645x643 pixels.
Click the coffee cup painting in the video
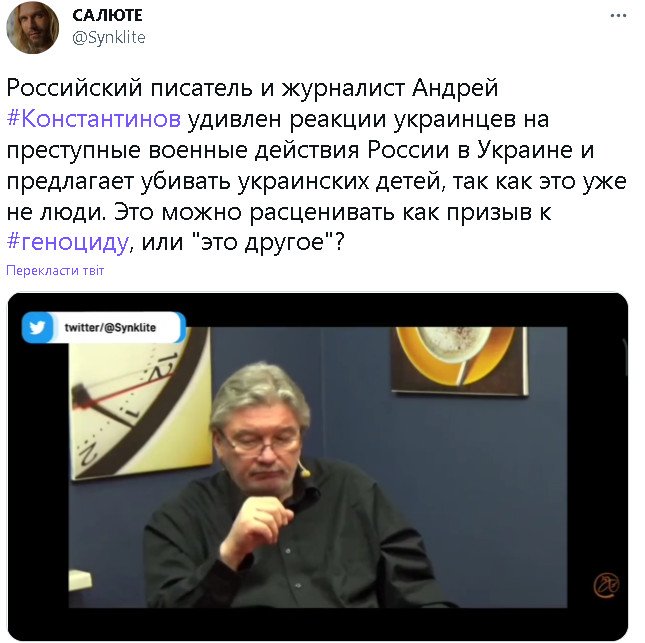click(x=459, y=361)
